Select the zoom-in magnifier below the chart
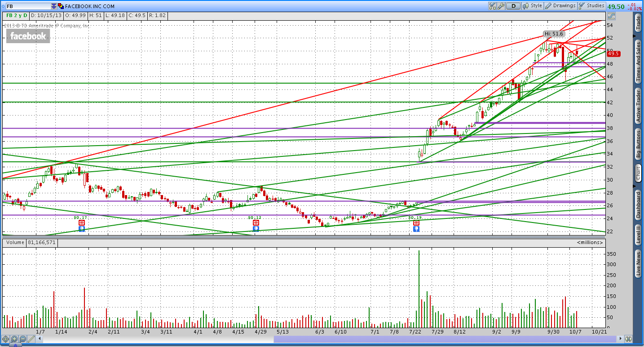 pos(14,339)
